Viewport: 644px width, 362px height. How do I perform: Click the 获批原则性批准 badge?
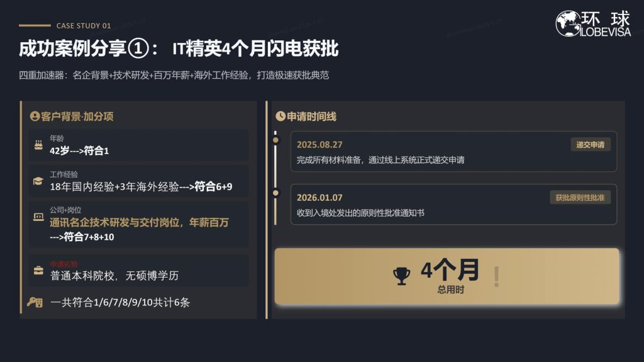580,198
